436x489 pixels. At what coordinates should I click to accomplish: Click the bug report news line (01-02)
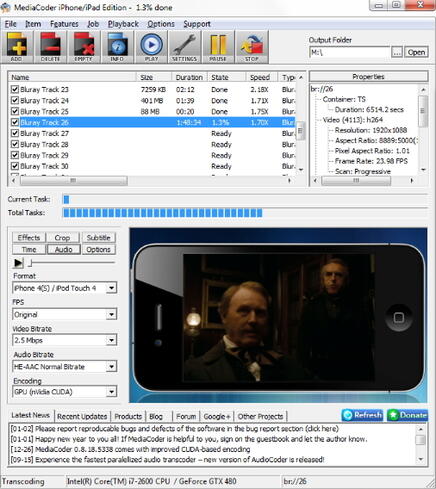(x=175, y=428)
